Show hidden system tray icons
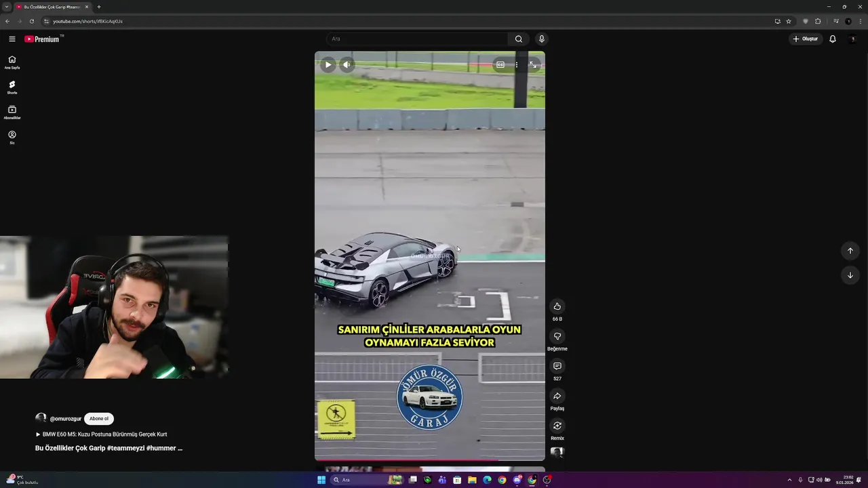 click(789, 480)
